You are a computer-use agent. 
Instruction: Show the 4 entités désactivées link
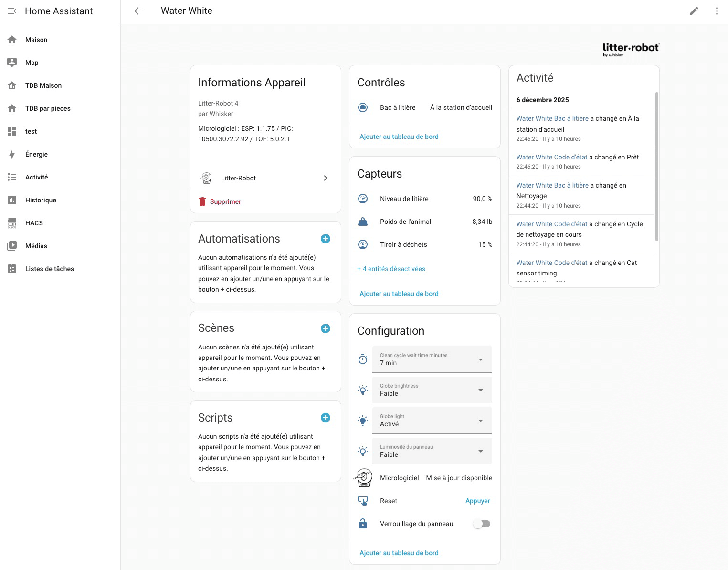coord(391,269)
